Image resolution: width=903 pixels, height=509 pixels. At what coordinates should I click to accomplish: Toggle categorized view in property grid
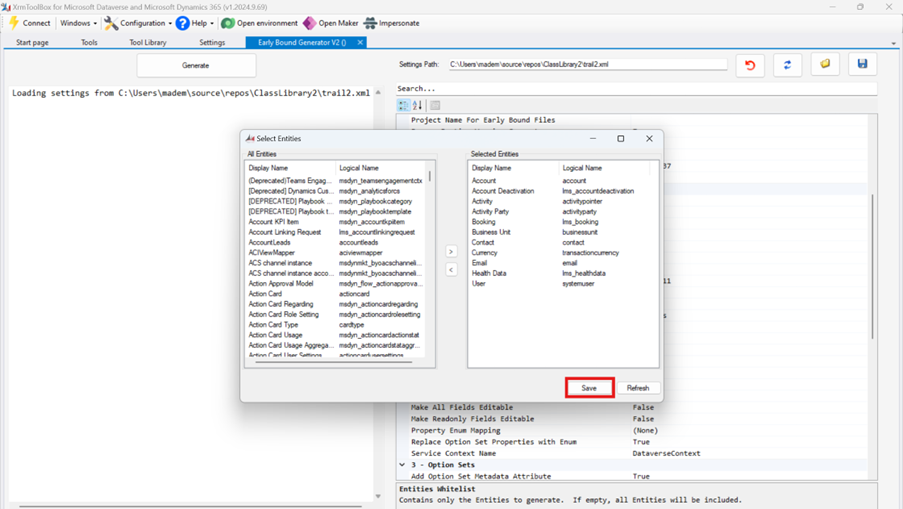404,105
